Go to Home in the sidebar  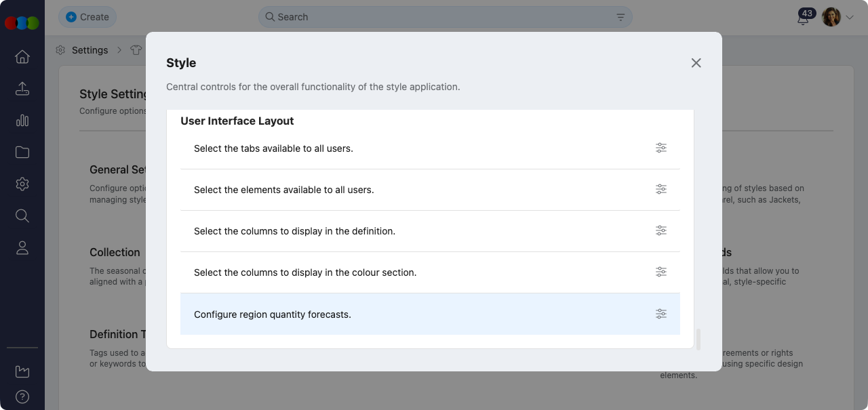pyautogui.click(x=22, y=57)
